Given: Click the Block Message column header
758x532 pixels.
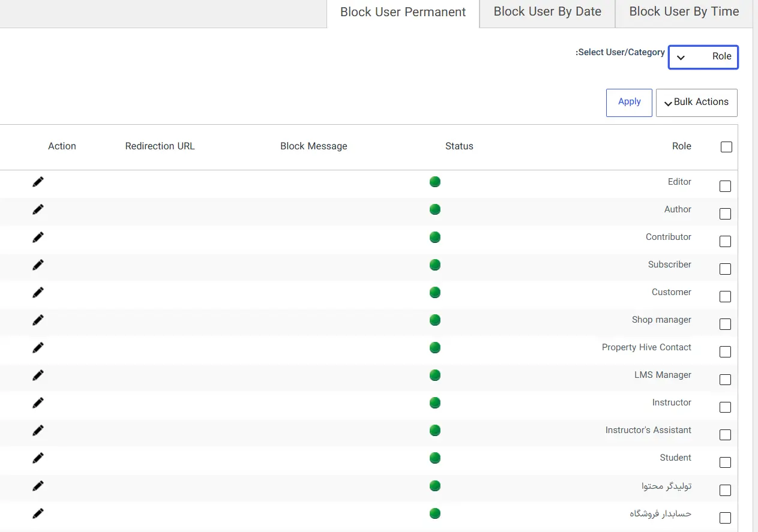Looking at the screenshot, I should coord(314,146).
